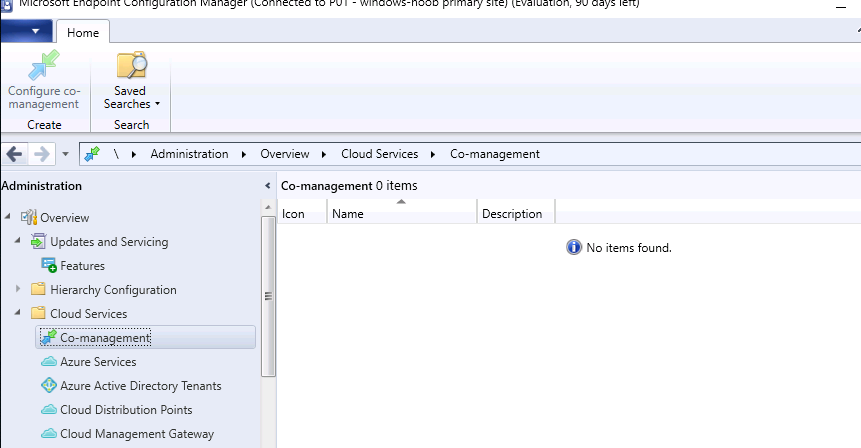Click Administration in the breadcrumb
861x448 pixels.
pos(189,154)
